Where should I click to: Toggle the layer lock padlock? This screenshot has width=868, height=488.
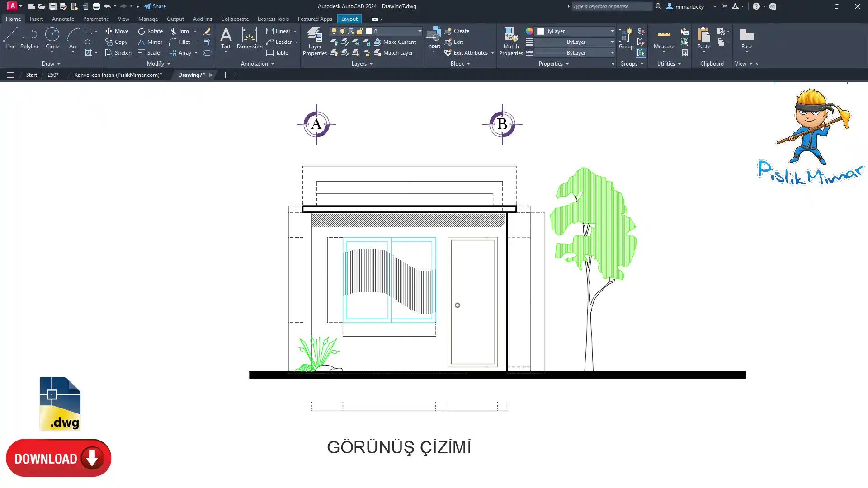click(x=360, y=31)
